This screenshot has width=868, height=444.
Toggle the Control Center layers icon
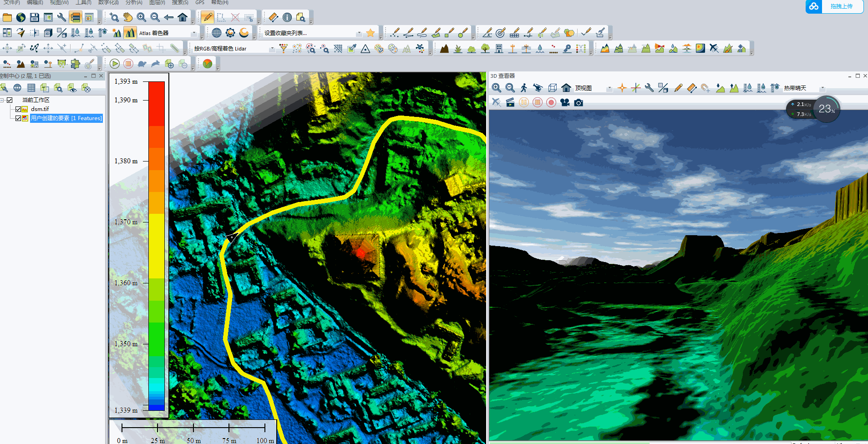[x=76, y=17]
